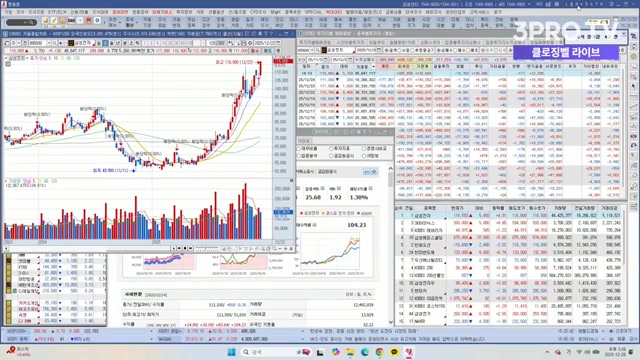Open the 투자정보 menu
Image resolution: width=640 pixels, height=360 pixels.
[184, 12]
